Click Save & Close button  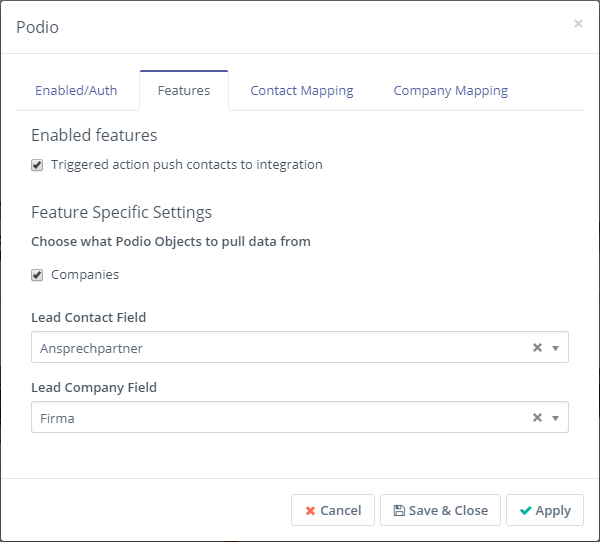point(440,510)
